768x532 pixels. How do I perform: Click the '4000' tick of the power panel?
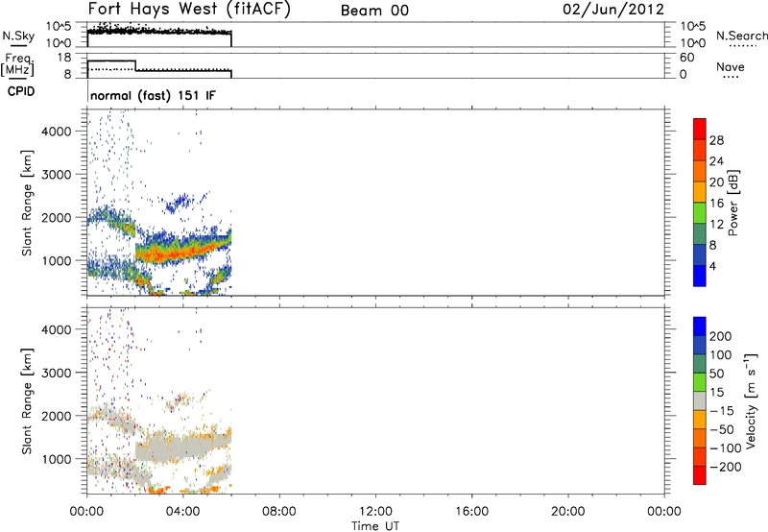[57, 132]
